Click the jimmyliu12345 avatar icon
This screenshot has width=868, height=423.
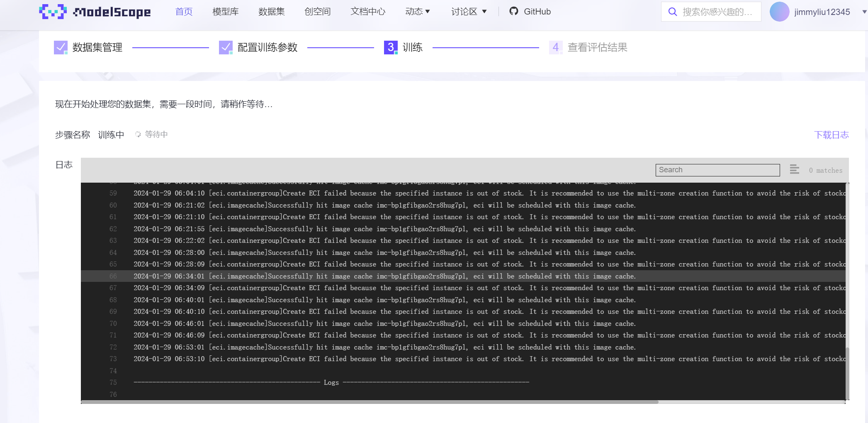click(x=779, y=12)
